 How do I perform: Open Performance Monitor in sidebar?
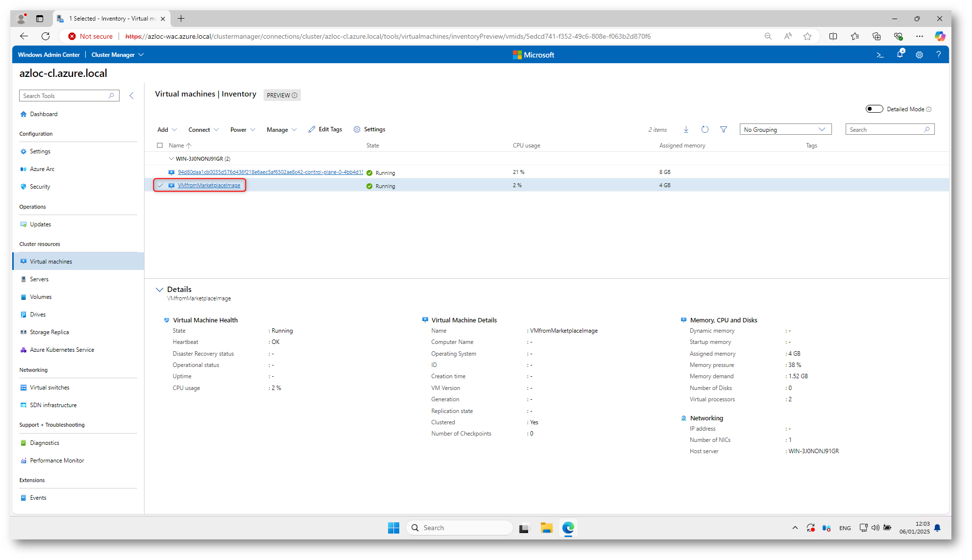[x=57, y=461]
